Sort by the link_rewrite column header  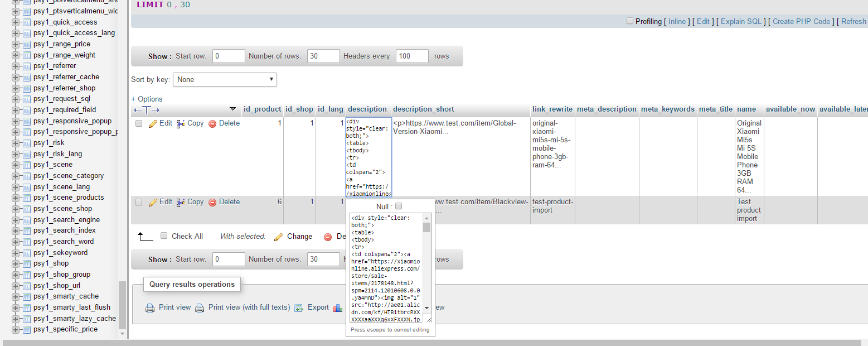(x=552, y=109)
